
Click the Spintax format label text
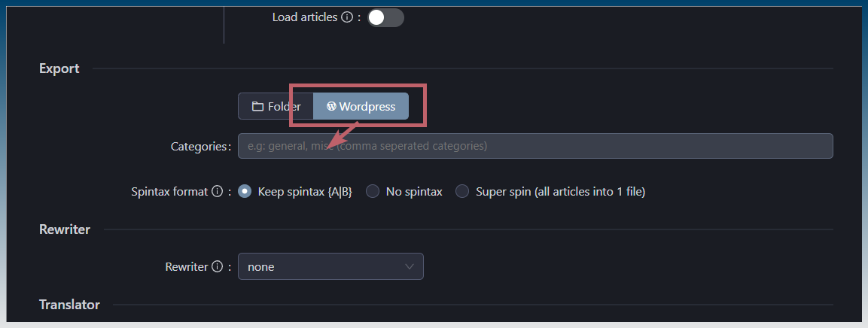point(169,192)
